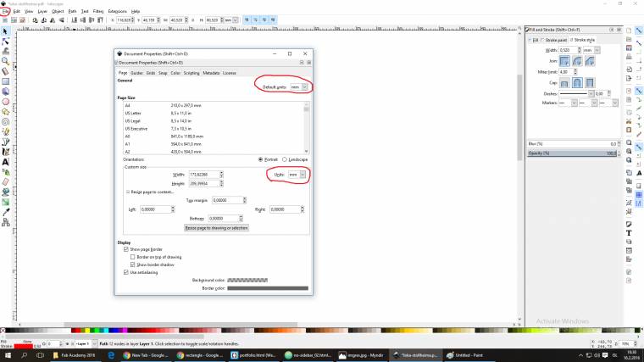Click the Top margin input field
Image resolution: width=644 pixels, height=362 pixels.
(227, 200)
